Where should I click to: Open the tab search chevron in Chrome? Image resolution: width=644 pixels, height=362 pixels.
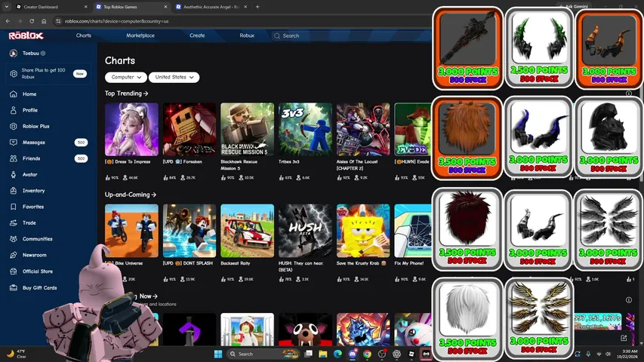click(x=7, y=7)
